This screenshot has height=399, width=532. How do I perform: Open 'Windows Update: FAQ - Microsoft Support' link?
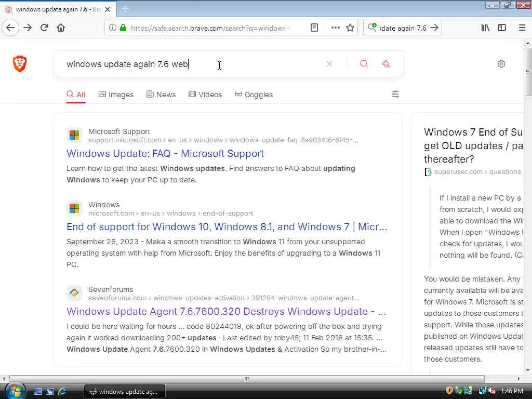[165, 153]
